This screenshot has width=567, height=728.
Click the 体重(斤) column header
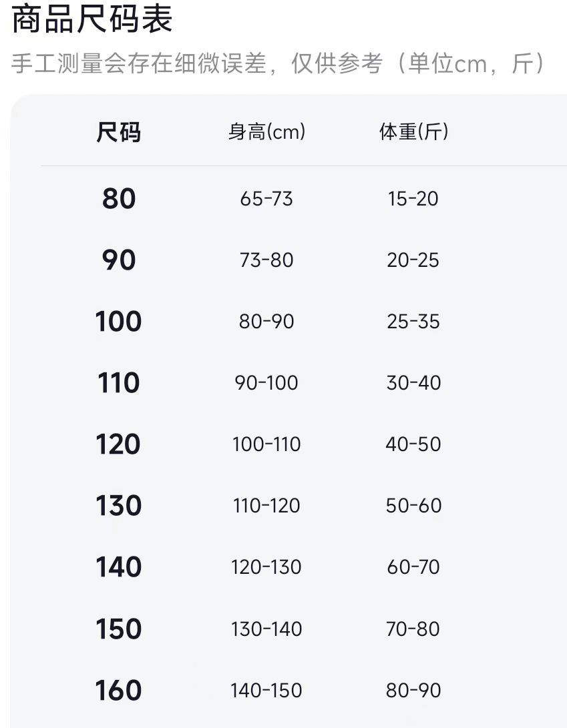pyautogui.click(x=413, y=132)
